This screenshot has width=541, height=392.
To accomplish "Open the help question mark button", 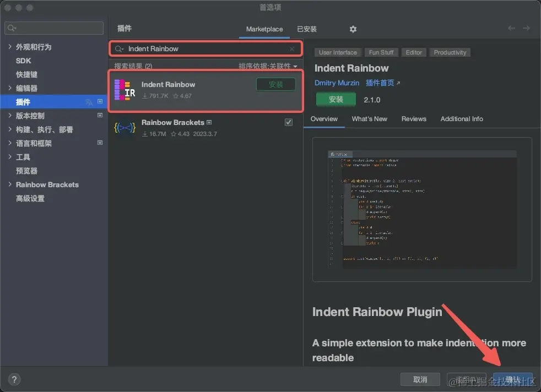I will (x=14, y=379).
